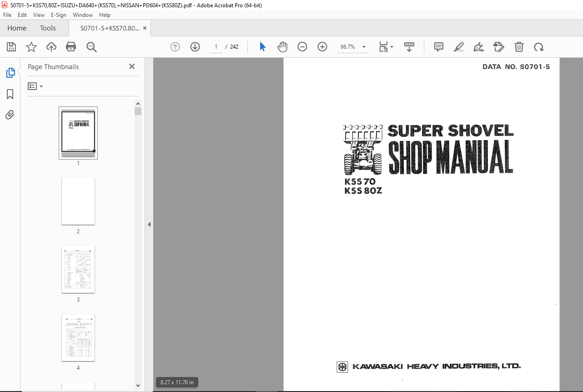
Task: Select the S0701-5 document tab
Action: tap(110, 28)
